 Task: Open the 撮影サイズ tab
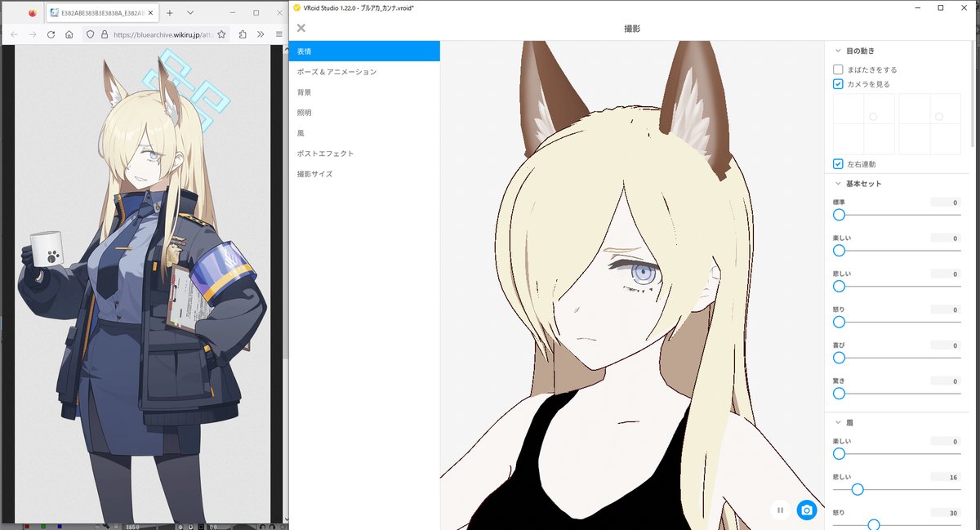point(364,174)
